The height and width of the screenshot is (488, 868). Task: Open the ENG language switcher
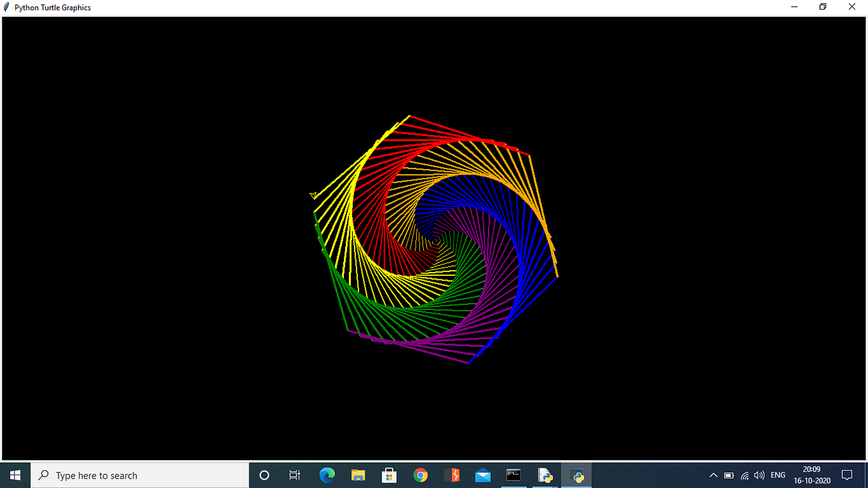pos(777,475)
